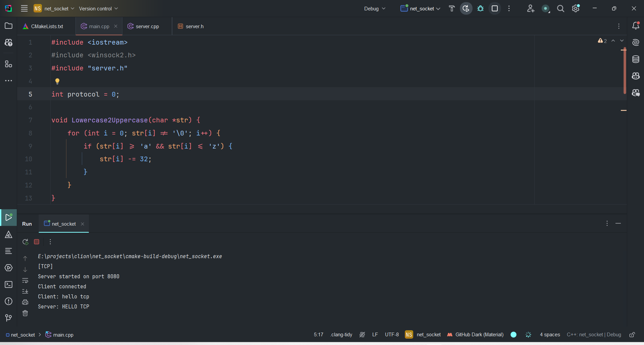The height and width of the screenshot is (345, 644).
Task: Open the net_socket run configuration dropdown
Action: click(x=420, y=8)
